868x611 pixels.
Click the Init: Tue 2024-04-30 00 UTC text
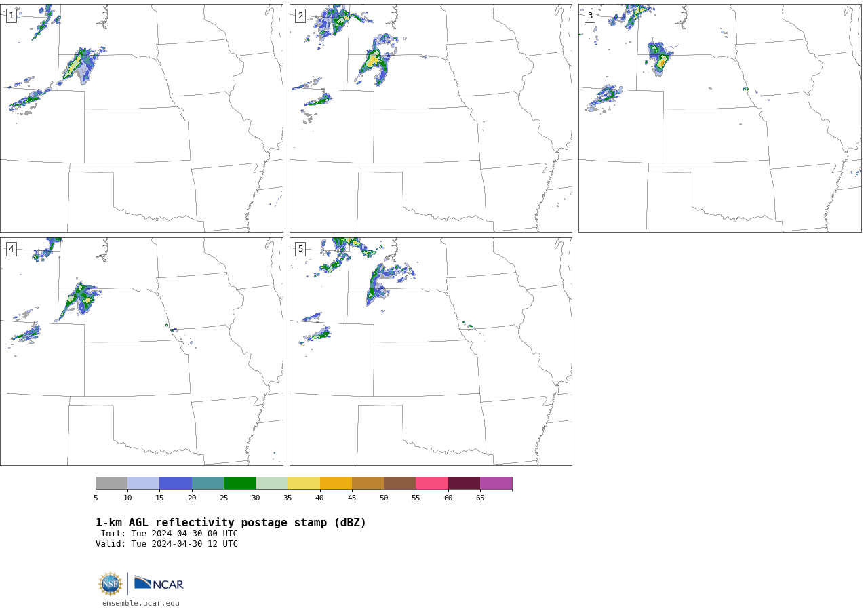pyautogui.click(x=170, y=534)
